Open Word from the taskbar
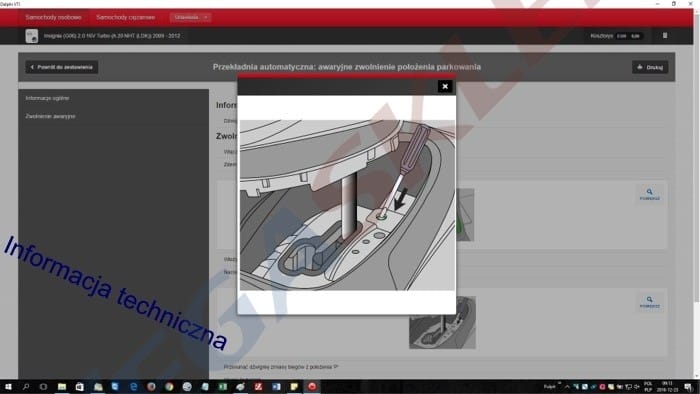 (x=276, y=387)
